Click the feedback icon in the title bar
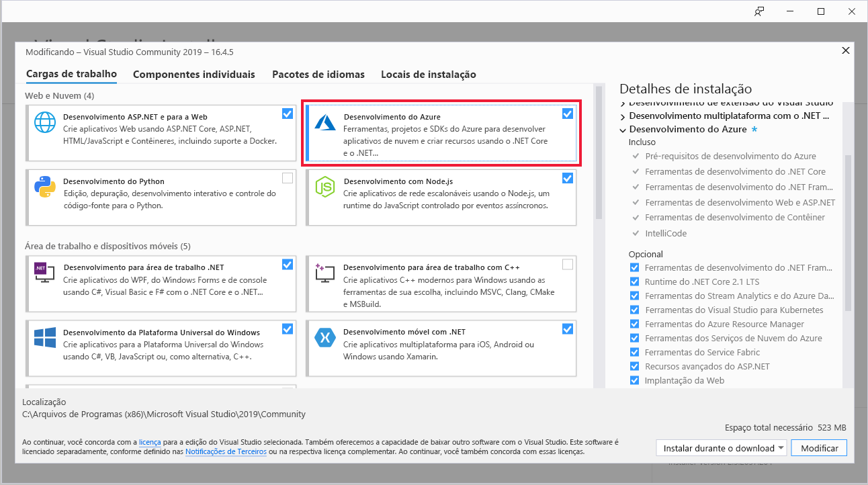The image size is (868, 485). tap(759, 11)
